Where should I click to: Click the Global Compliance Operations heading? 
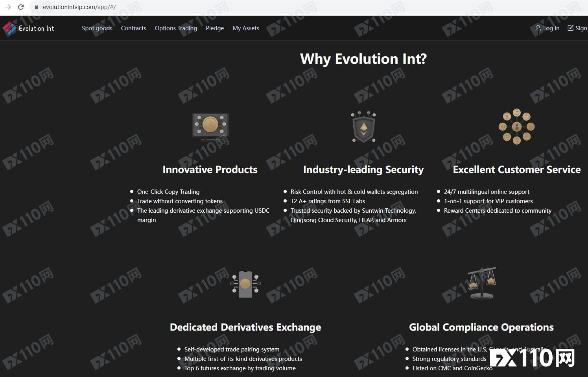[481, 327]
